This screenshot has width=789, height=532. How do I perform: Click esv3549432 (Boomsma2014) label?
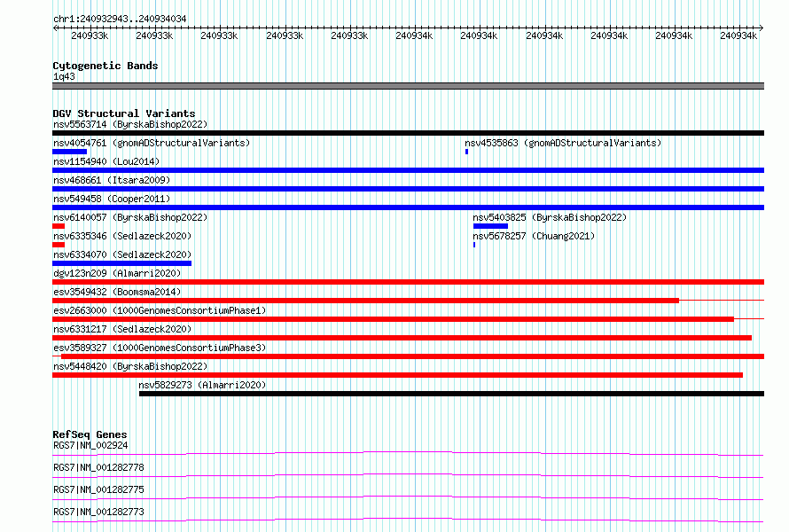(x=117, y=292)
